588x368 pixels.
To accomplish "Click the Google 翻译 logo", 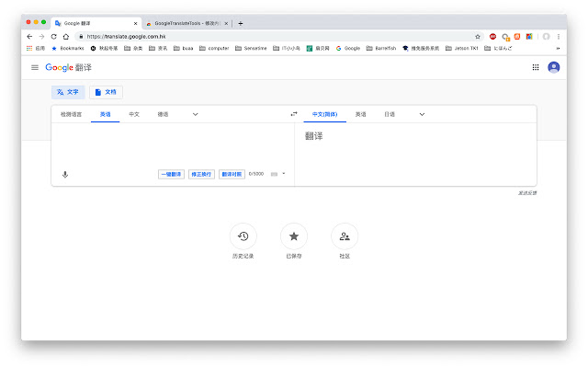I will click(69, 67).
